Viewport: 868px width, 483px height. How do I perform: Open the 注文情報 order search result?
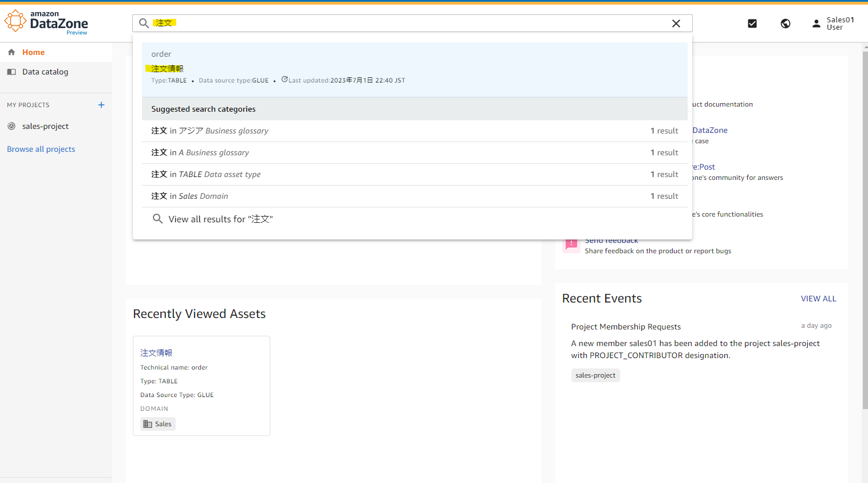tap(415, 69)
